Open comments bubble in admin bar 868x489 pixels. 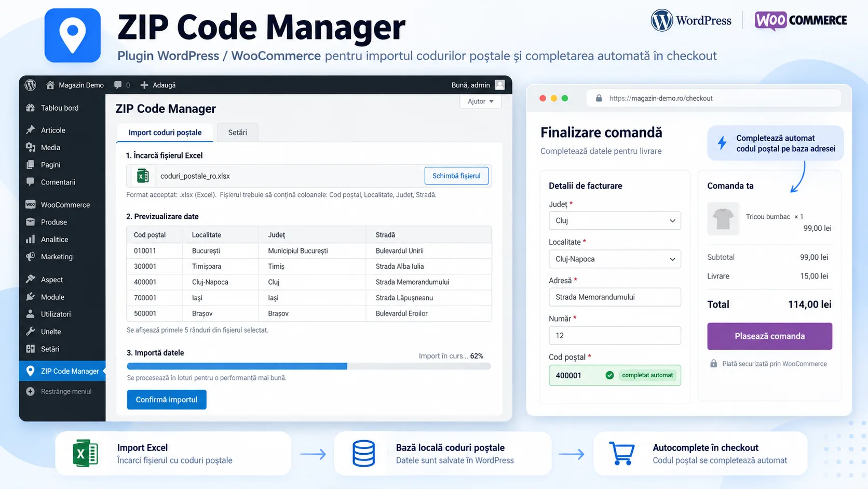point(118,85)
